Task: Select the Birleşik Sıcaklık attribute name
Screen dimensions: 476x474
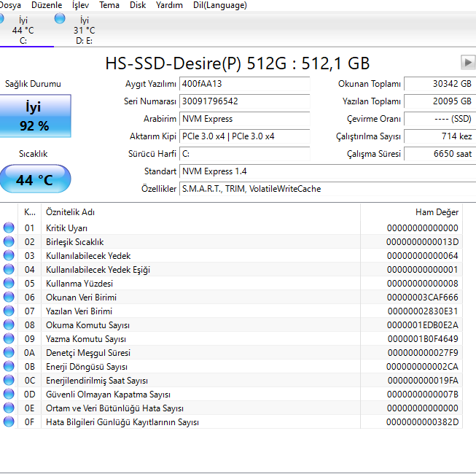Action: coord(74,242)
